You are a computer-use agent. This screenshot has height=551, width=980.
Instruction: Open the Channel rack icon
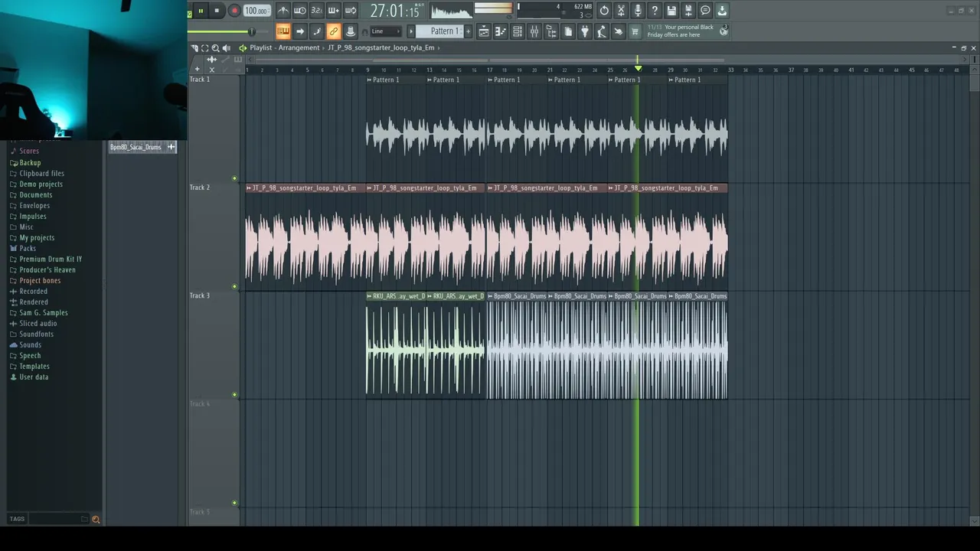tap(518, 31)
